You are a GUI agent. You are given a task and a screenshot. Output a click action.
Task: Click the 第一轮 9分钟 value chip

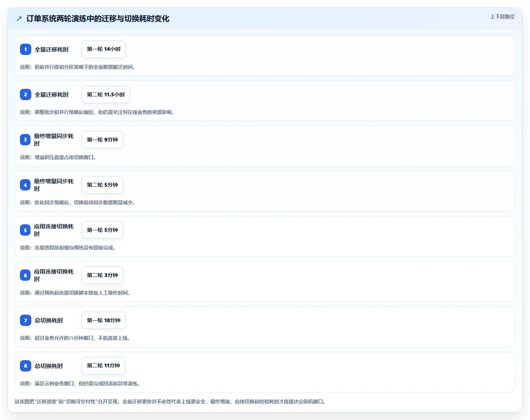102,140
